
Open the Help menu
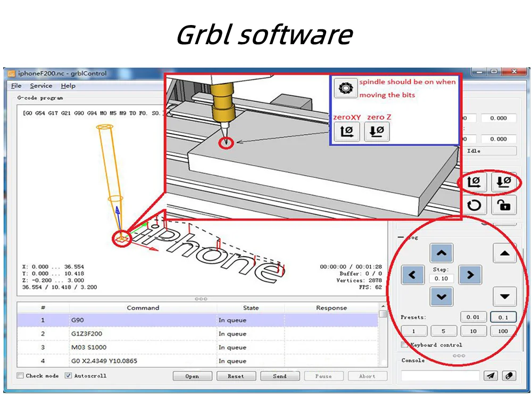68,86
